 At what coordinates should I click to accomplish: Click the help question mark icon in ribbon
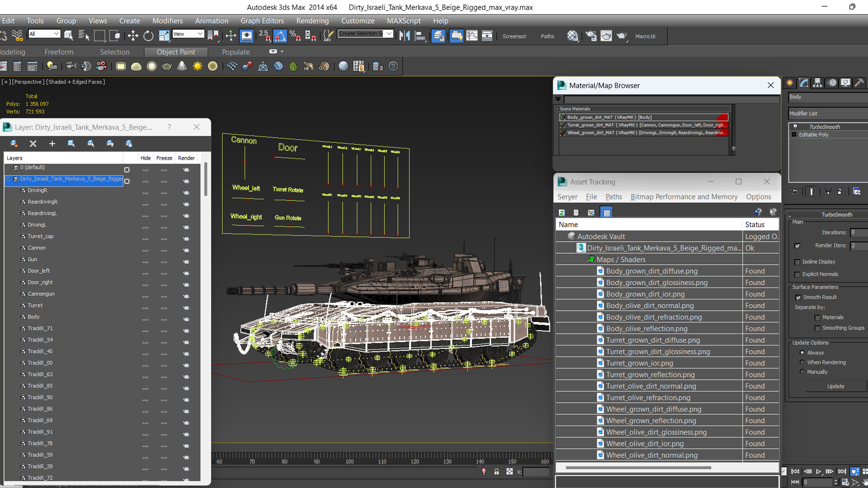[393, 66]
